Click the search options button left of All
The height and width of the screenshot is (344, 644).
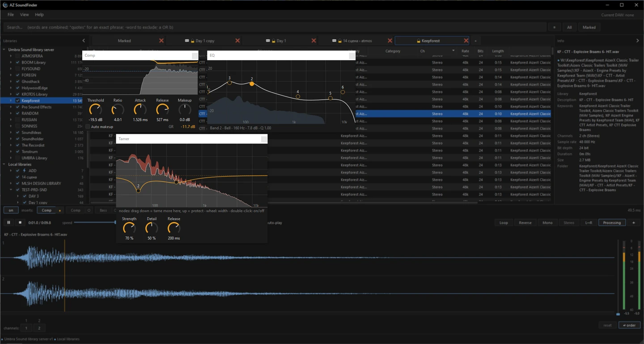[x=554, y=27]
